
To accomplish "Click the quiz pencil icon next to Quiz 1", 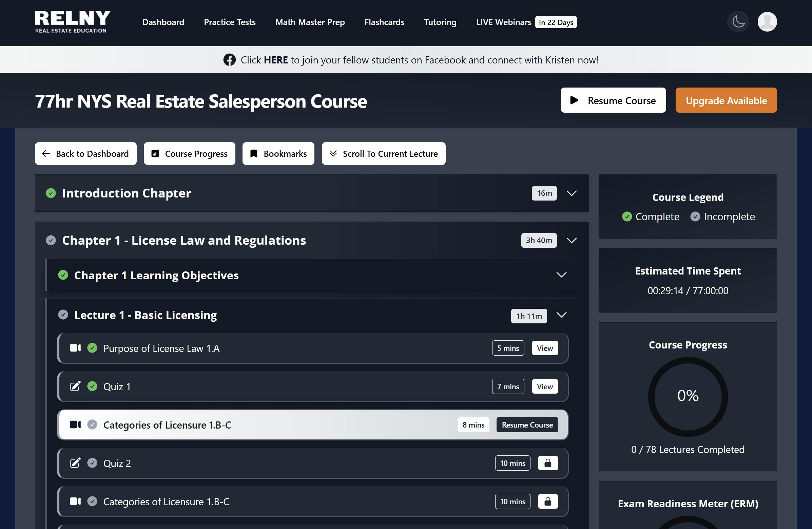I will 75,386.
